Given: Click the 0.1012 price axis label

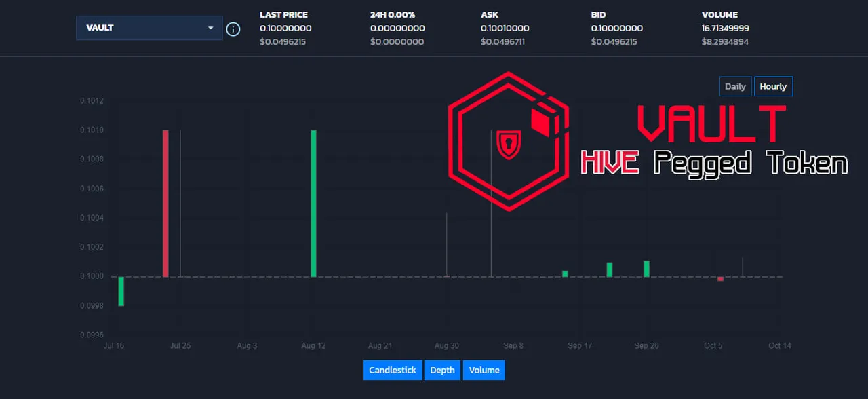Looking at the screenshot, I should [x=92, y=101].
